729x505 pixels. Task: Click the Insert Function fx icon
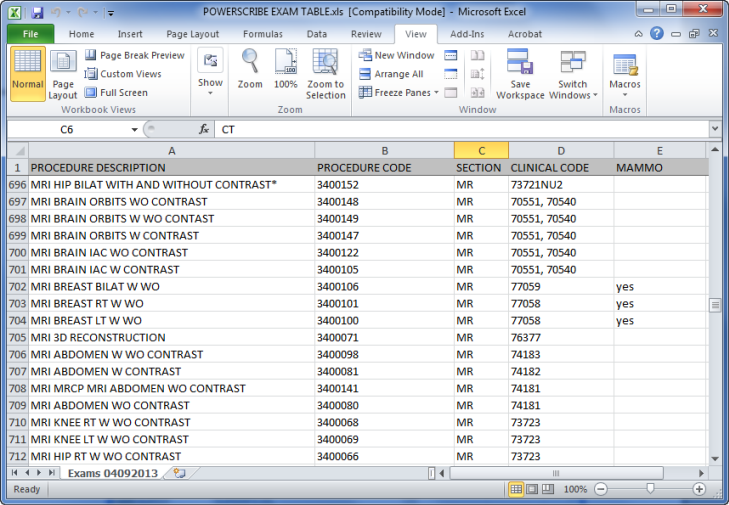[204, 129]
